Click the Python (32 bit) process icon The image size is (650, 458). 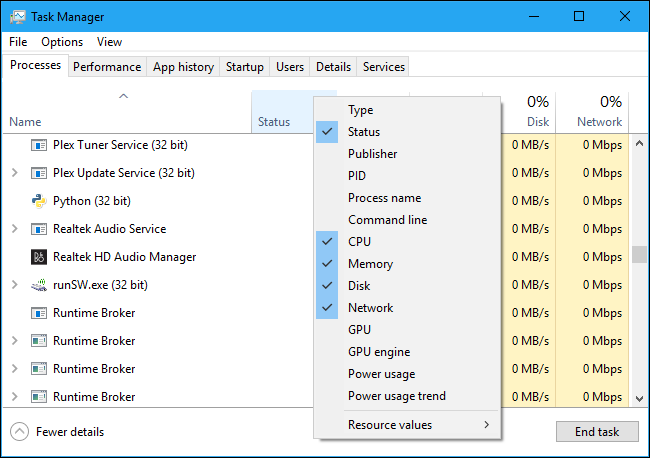(39, 201)
